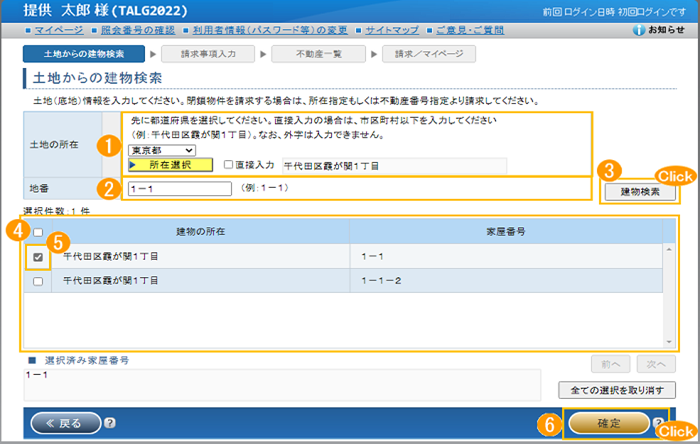Uncheck the row with 家屋番号 1-1
The width and height of the screenshot is (700, 446).
tap(38, 256)
